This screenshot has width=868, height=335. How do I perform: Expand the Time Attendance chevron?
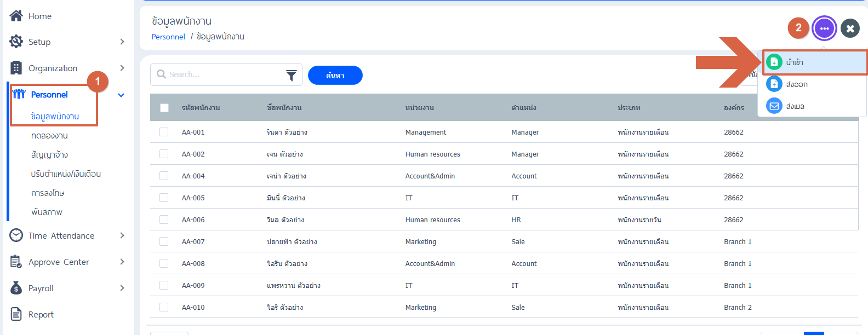122,235
